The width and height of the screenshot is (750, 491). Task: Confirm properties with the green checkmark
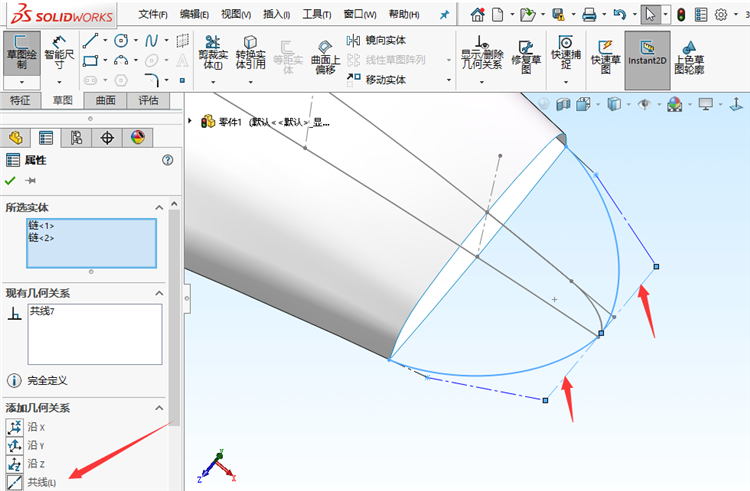tap(10, 180)
